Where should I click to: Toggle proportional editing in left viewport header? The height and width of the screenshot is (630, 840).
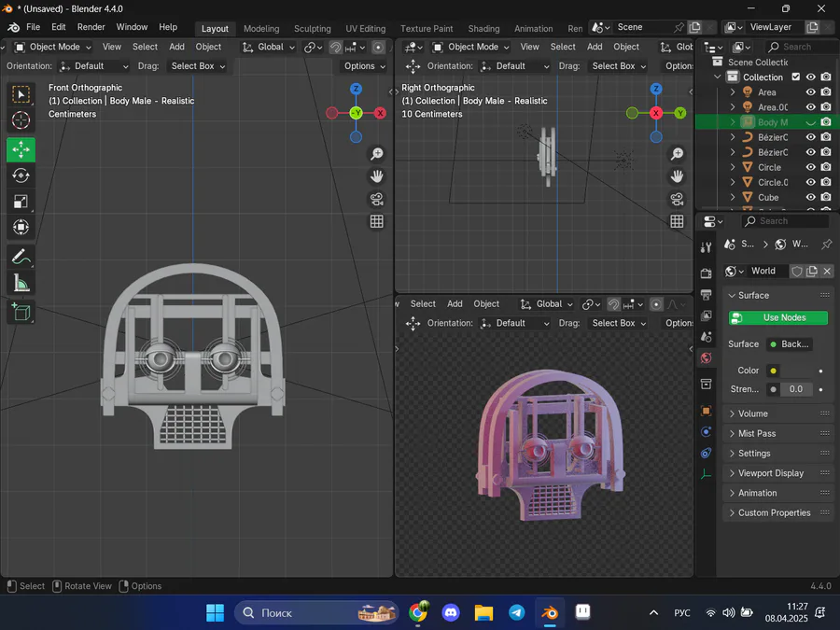378,48
